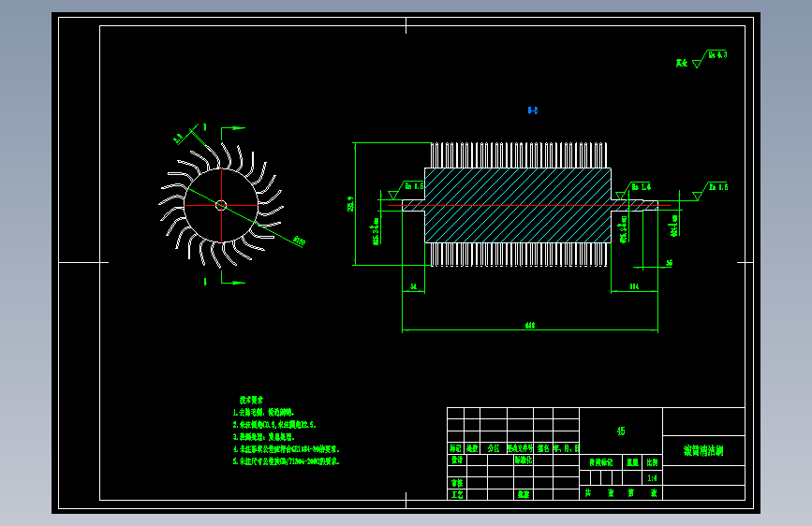This screenshot has width=812, height=526.
Task: Select technical requirement line 4 citing GB1184
Action: click(x=286, y=449)
